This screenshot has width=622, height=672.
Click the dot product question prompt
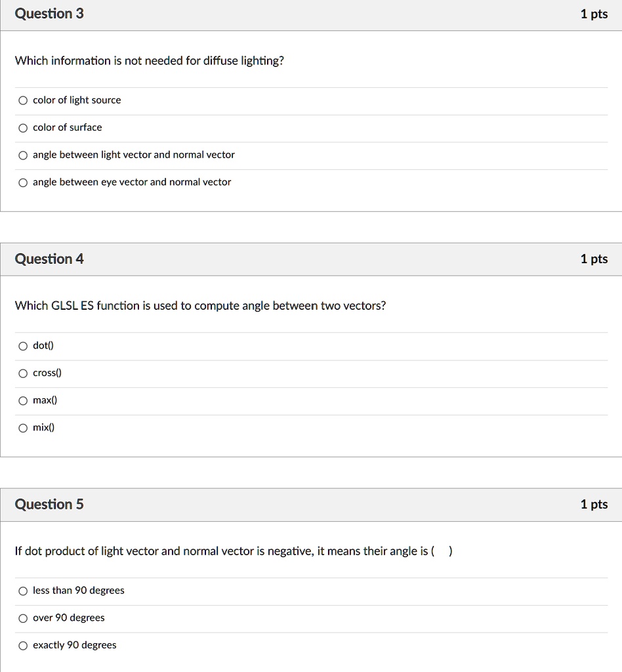pos(232,551)
